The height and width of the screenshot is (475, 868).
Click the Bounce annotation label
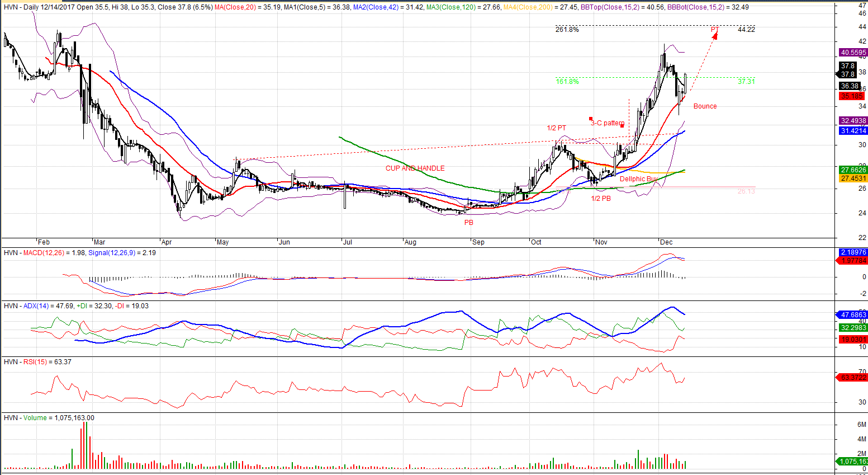705,106
